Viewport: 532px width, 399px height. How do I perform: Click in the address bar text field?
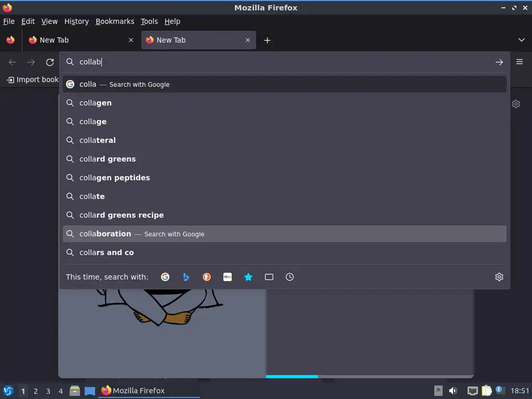click(284, 62)
